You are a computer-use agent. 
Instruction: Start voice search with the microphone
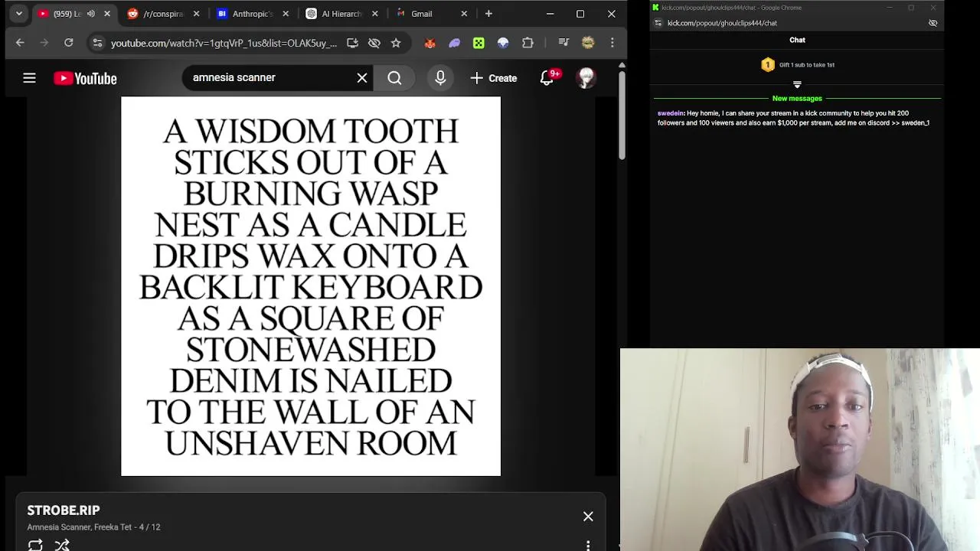[x=440, y=78]
